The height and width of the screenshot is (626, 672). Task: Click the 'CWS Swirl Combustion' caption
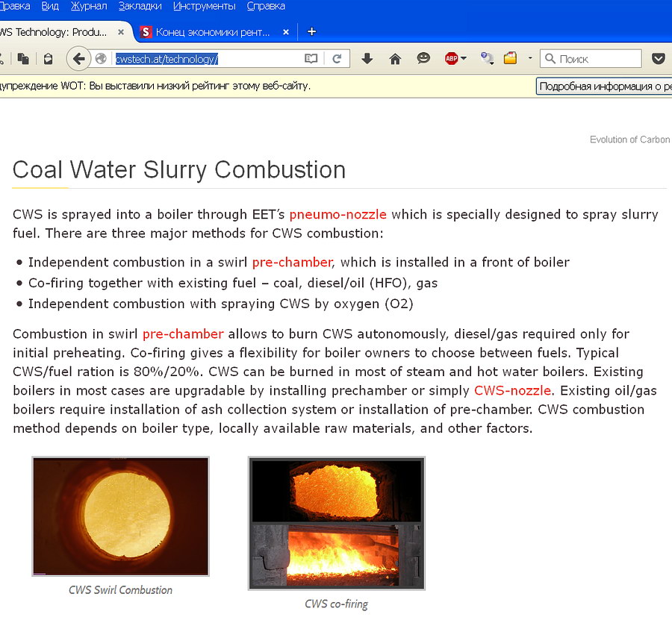120,590
